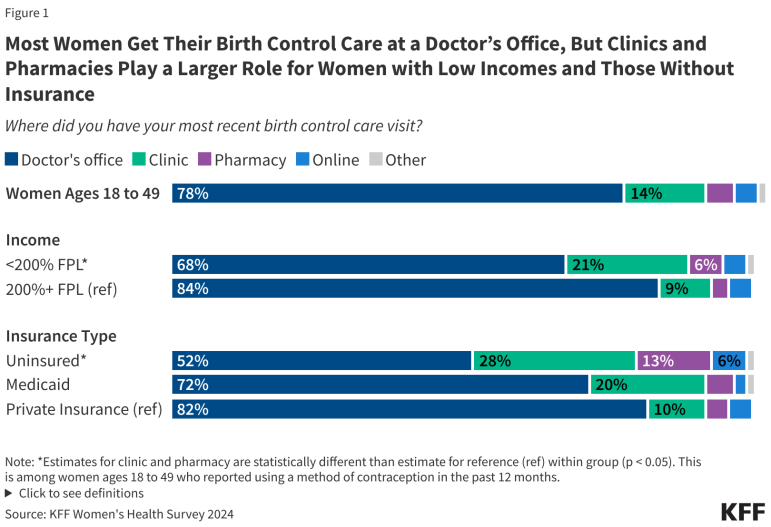
Task: Expand the Click to see definitions triangle
Action: point(9,493)
